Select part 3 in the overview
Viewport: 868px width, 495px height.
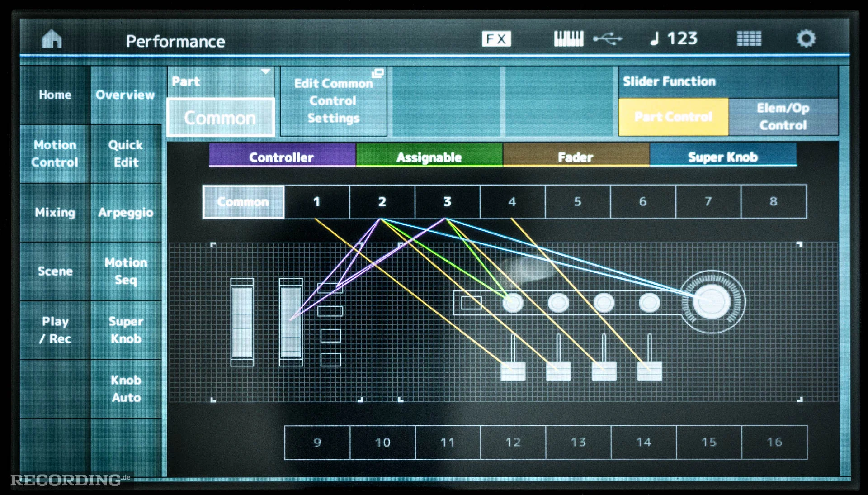(x=448, y=202)
